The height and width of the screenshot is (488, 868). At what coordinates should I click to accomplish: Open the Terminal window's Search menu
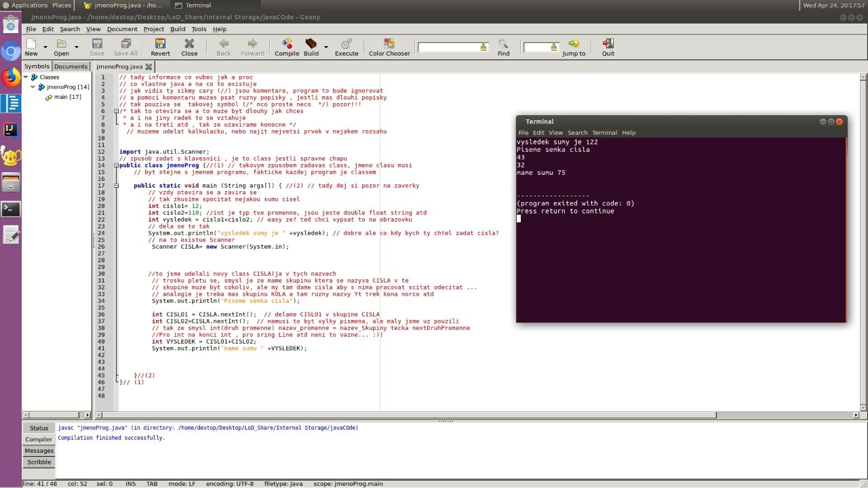tap(578, 133)
